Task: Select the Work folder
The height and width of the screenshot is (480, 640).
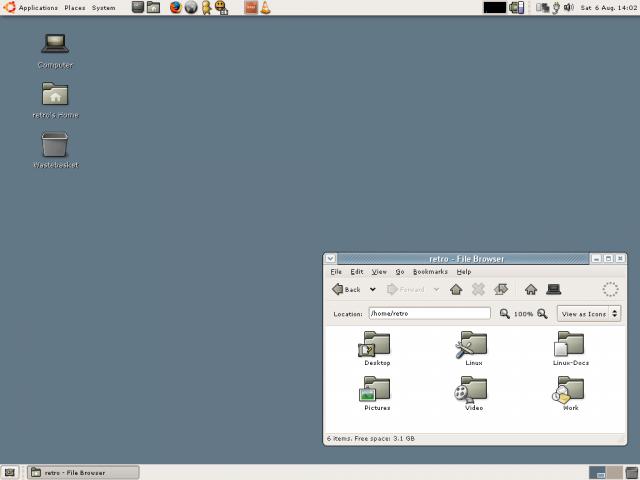Action: point(570,393)
